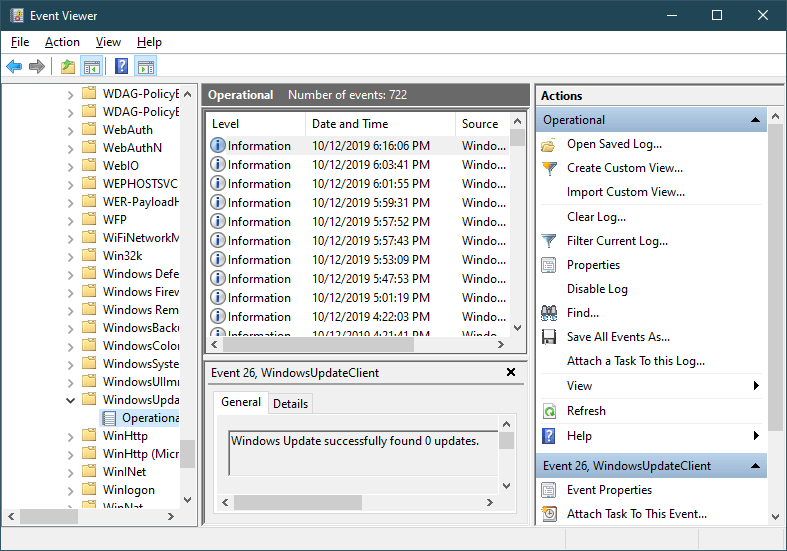Click the Create Custom View funnel icon
This screenshot has width=787, height=551.
coord(550,168)
